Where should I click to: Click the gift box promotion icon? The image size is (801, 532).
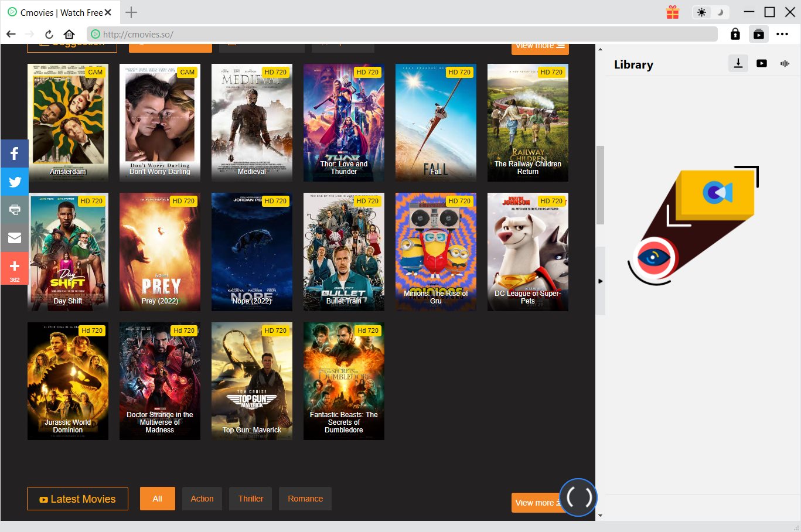click(672, 12)
